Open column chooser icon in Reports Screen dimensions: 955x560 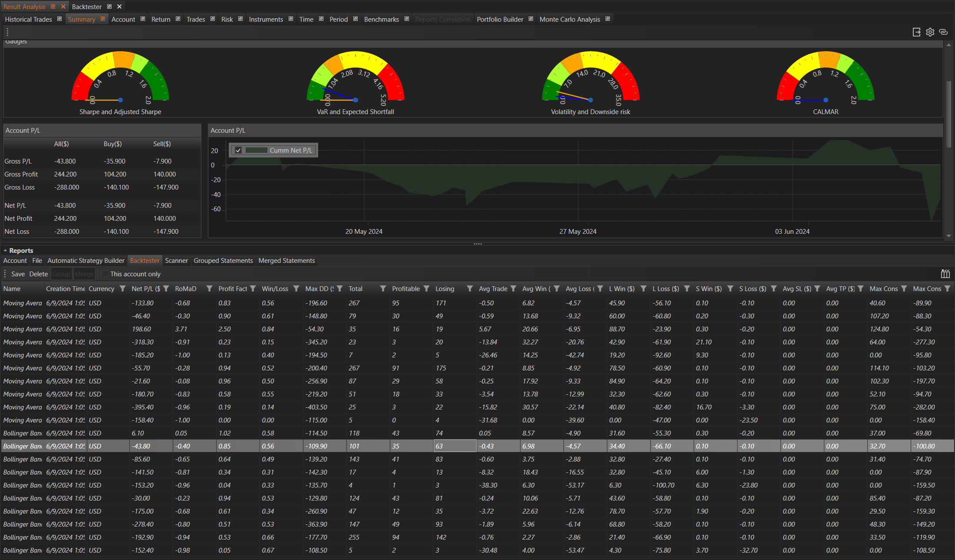pos(945,274)
